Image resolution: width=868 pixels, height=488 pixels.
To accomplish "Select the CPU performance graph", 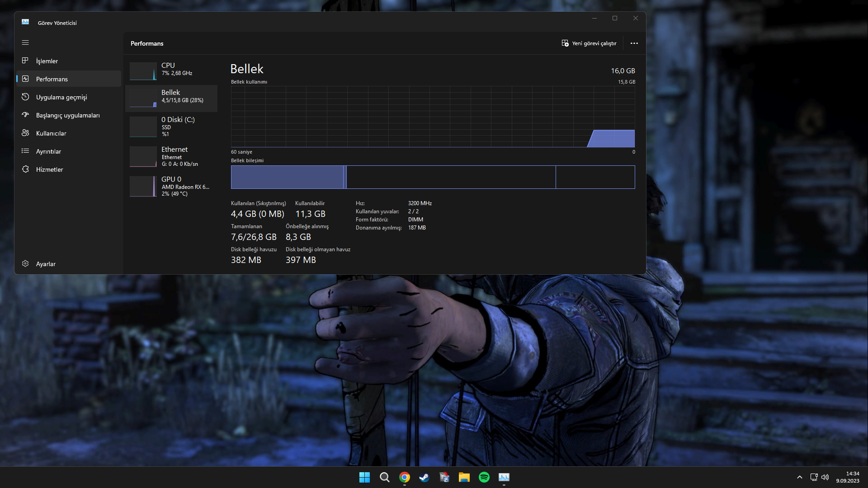I will [x=143, y=71].
